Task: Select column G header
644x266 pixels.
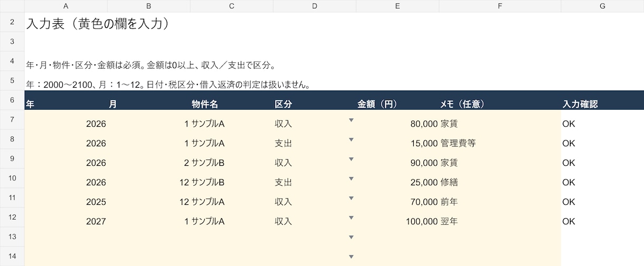Action: point(602,6)
